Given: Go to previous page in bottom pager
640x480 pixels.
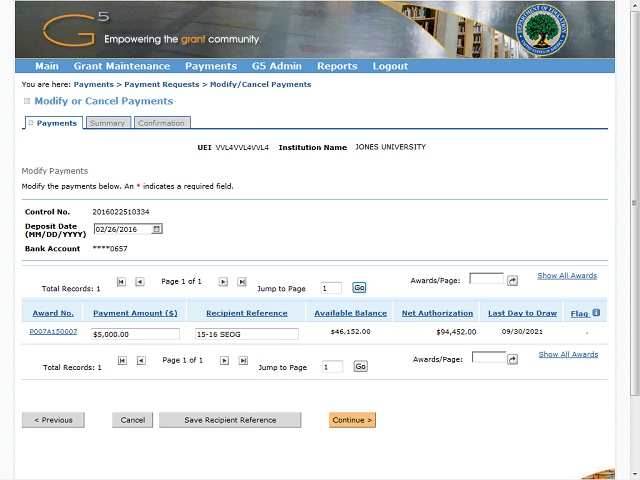Looking at the screenshot, I should (141, 360).
